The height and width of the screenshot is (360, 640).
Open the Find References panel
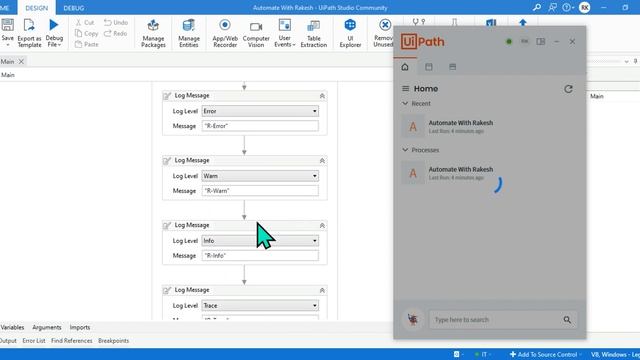click(71, 340)
